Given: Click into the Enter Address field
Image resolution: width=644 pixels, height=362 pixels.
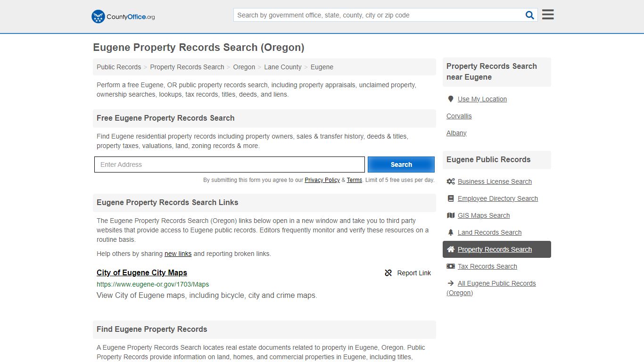Looking at the screenshot, I should 230,165.
